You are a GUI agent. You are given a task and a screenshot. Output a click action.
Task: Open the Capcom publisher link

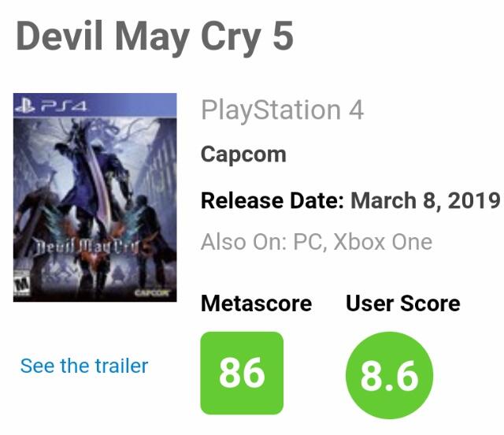pos(243,154)
